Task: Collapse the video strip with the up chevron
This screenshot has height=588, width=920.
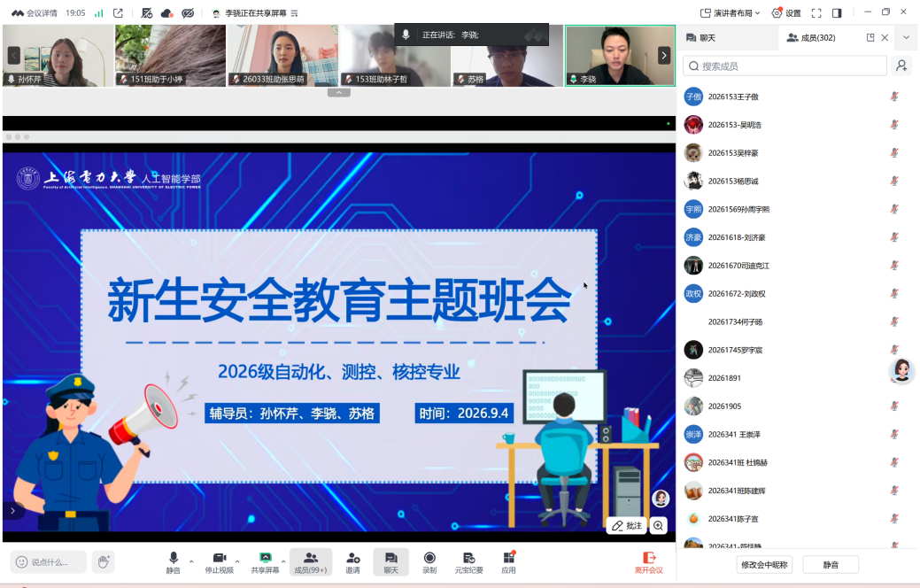Action: tap(338, 93)
